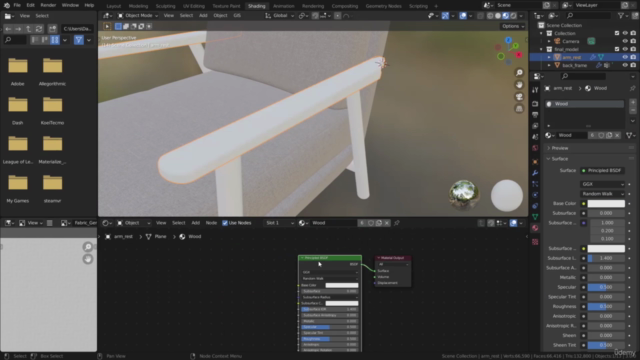This screenshot has width=640, height=360.
Task: Open viewport Options dropdown
Action: pos(513,26)
